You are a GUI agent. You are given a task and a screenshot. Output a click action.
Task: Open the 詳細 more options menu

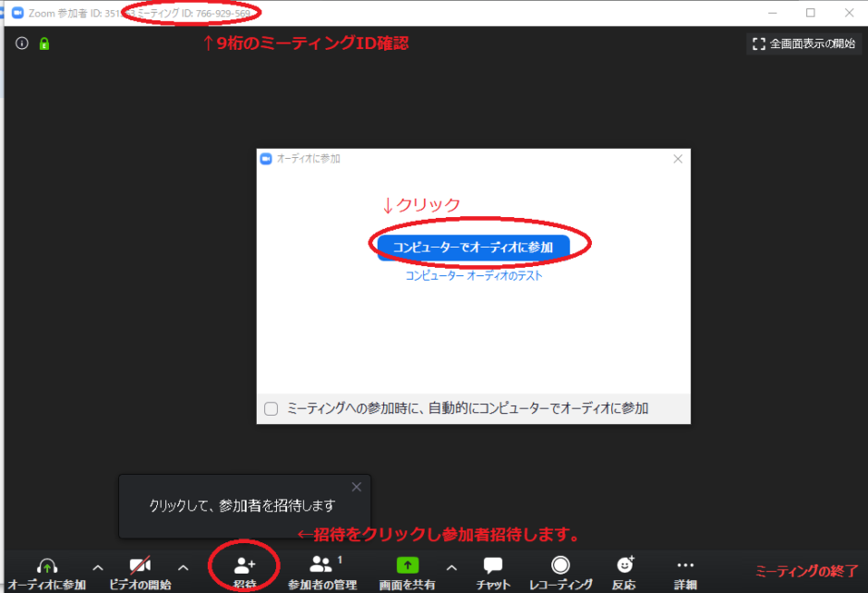(x=685, y=571)
